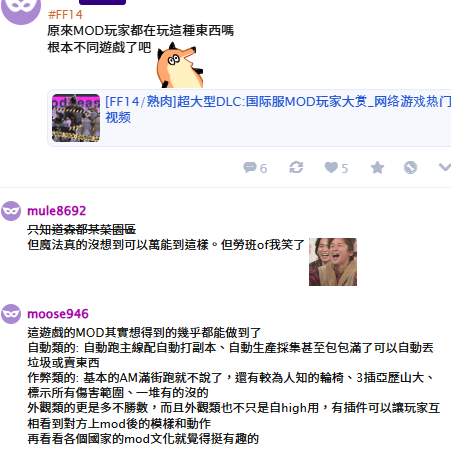Open the comments speech bubble icon
451x449 pixels.
click(250, 167)
